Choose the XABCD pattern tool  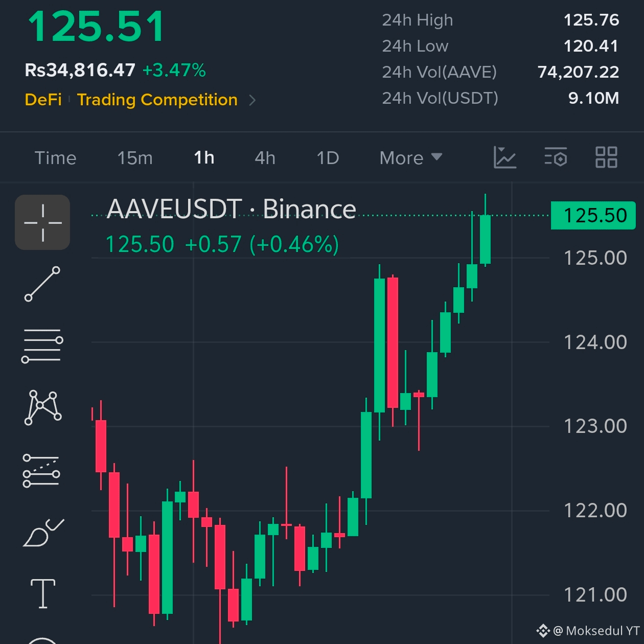(x=43, y=407)
